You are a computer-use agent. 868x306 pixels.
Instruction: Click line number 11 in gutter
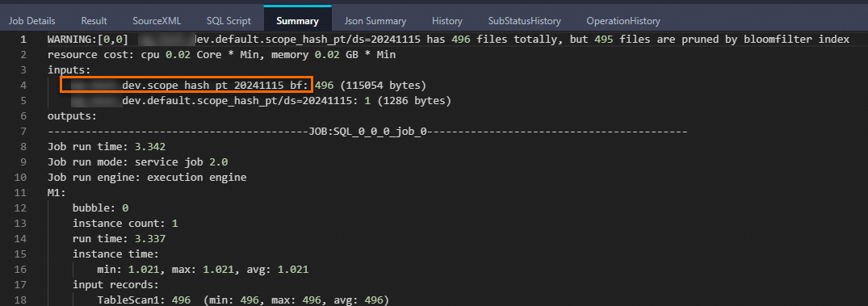[x=20, y=193]
